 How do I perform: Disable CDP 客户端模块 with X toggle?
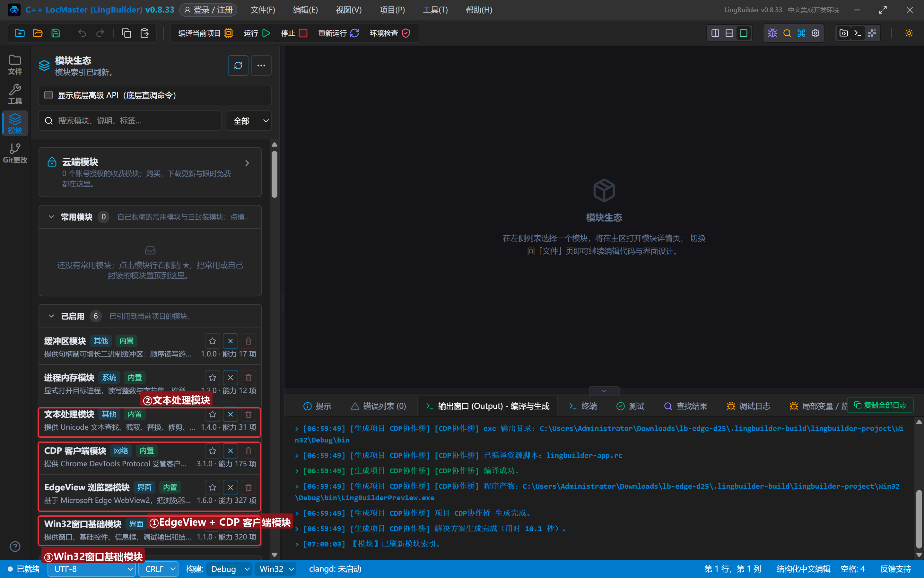click(x=231, y=451)
